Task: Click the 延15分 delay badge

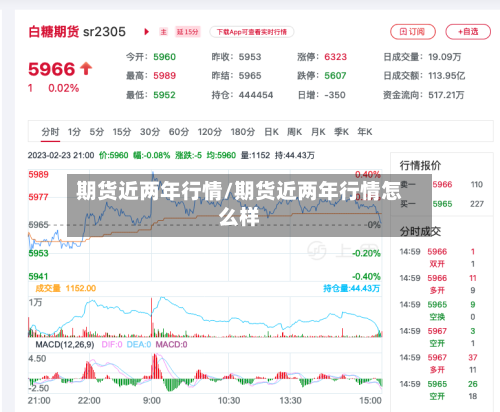Action: [x=188, y=32]
